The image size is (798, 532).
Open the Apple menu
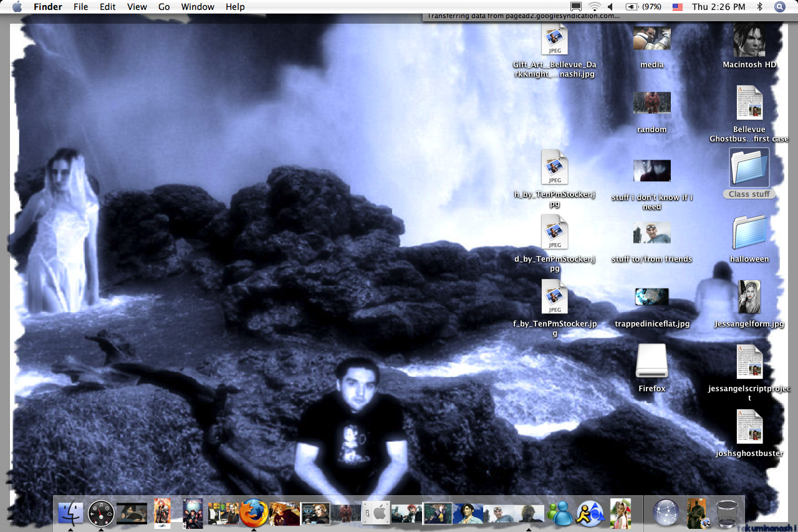coord(17,7)
